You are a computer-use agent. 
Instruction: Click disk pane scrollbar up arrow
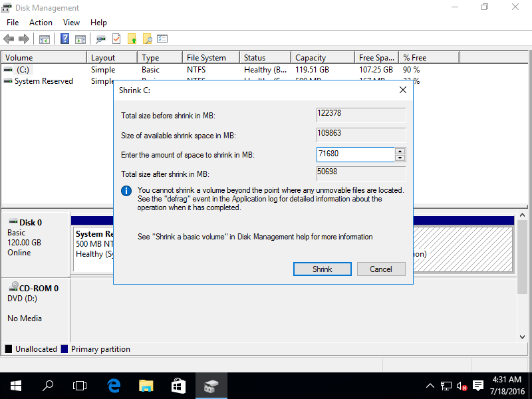click(522, 215)
